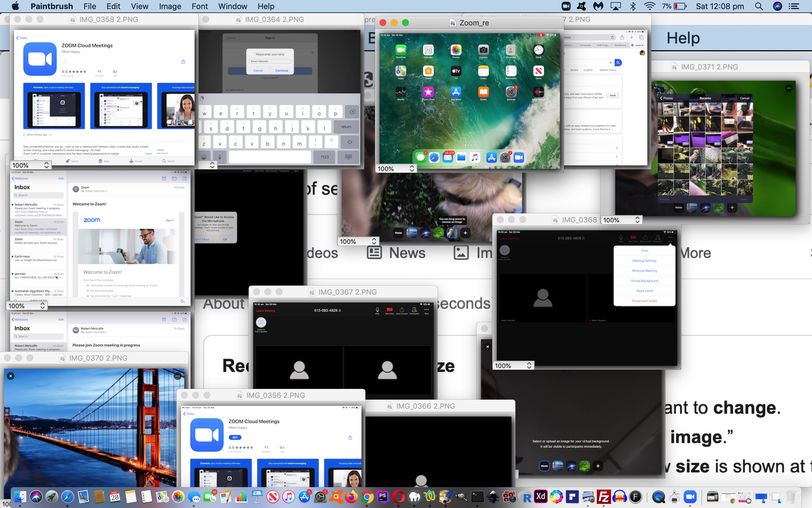Open the AirPlay display menu icon
Screen dimensions: 812x508
(615, 6)
